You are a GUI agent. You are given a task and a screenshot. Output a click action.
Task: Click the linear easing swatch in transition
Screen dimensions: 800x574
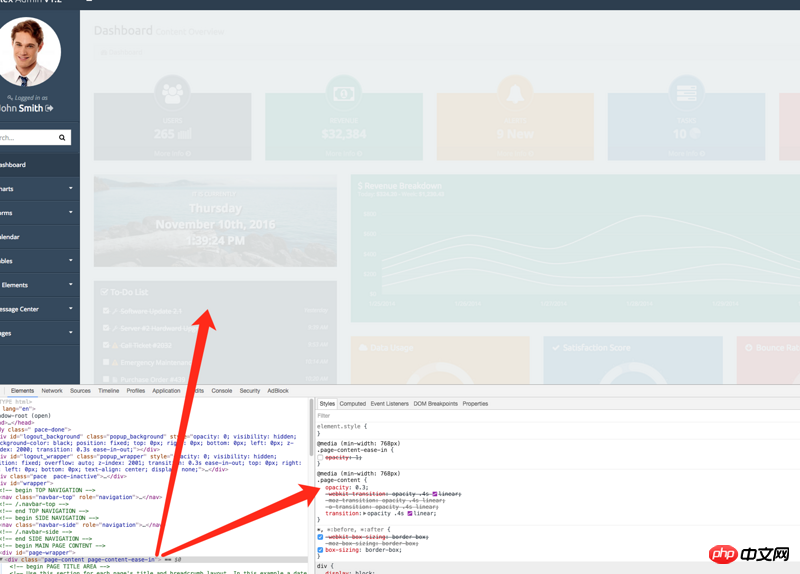pyautogui.click(x=408, y=513)
